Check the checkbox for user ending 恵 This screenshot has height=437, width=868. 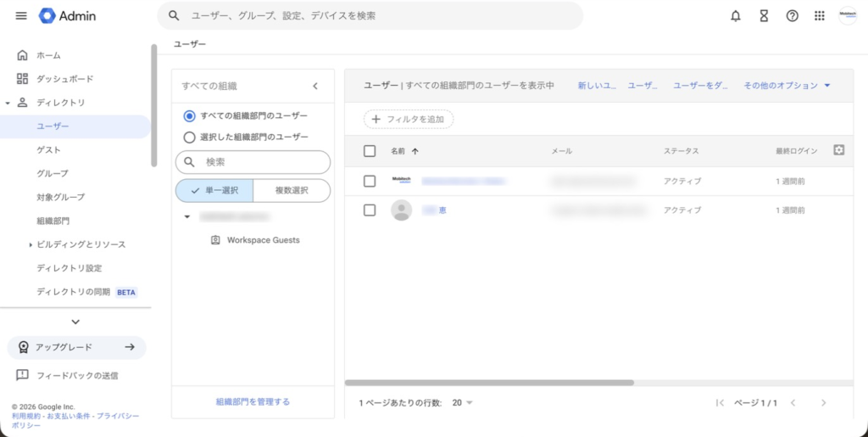tap(370, 210)
